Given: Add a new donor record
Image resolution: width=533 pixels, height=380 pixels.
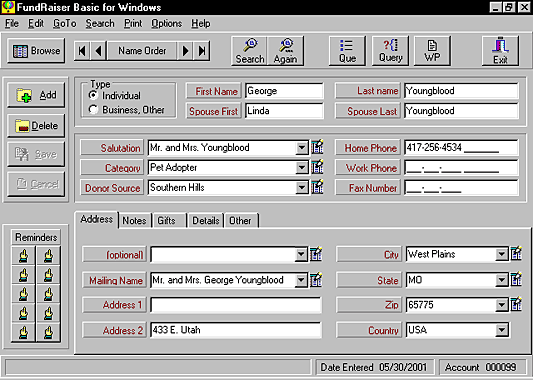Looking at the screenshot, I should click(36, 95).
